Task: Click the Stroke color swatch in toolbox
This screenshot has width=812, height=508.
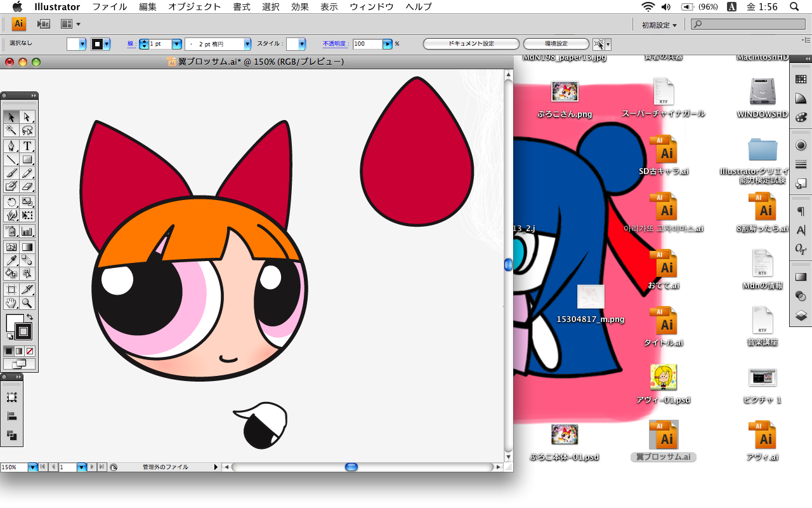Action: [23, 331]
